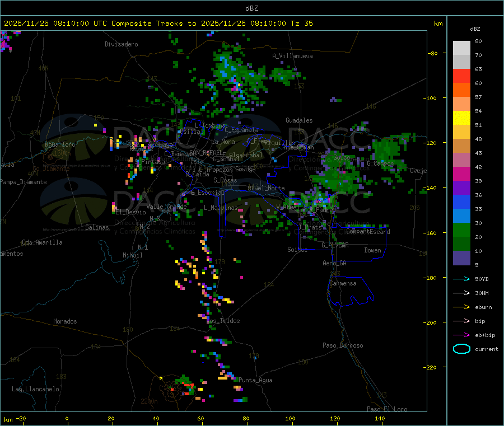This screenshot has height=426, width=504.
Task: Click the Punta_Agua map label
Action: click(x=255, y=380)
